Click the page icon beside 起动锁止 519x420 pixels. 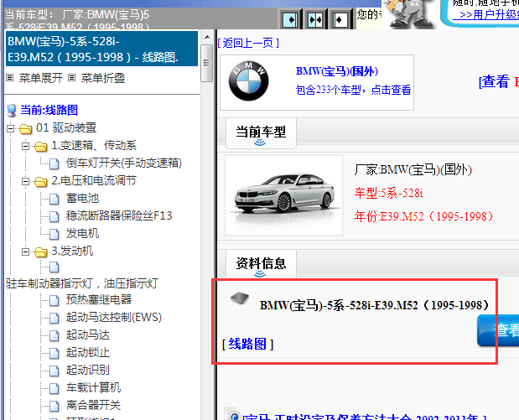(x=54, y=353)
